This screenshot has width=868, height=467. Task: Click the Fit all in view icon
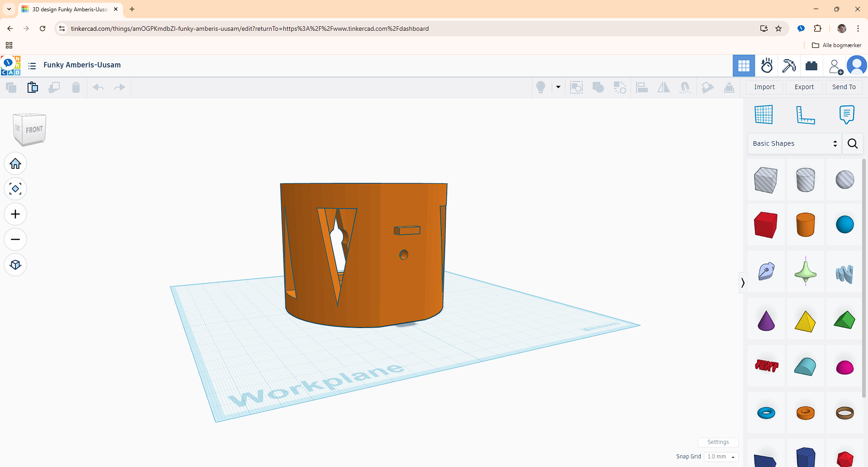[x=15, y=189]
